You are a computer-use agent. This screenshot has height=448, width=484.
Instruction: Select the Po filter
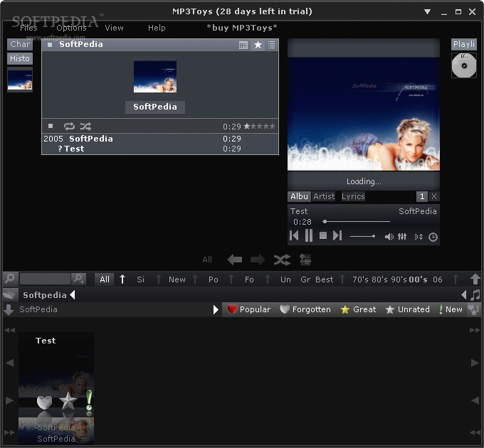click(x=214, y=279)
